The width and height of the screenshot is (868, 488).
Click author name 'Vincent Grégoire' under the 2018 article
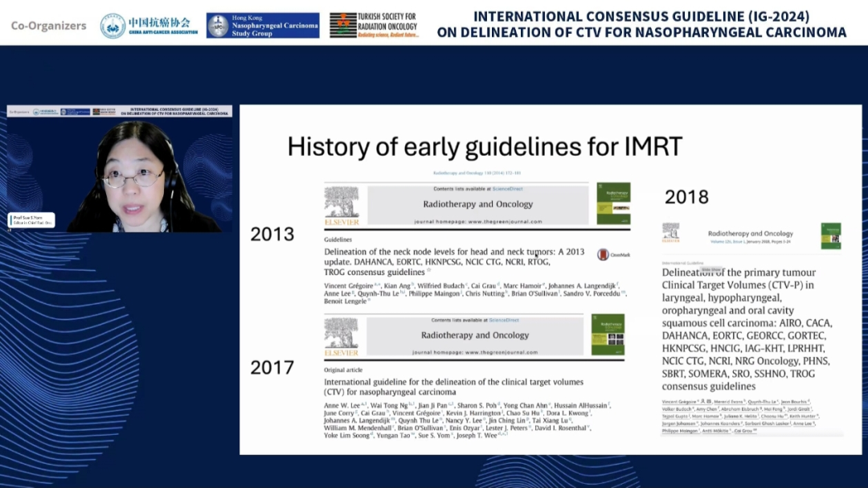pos(679,402)
